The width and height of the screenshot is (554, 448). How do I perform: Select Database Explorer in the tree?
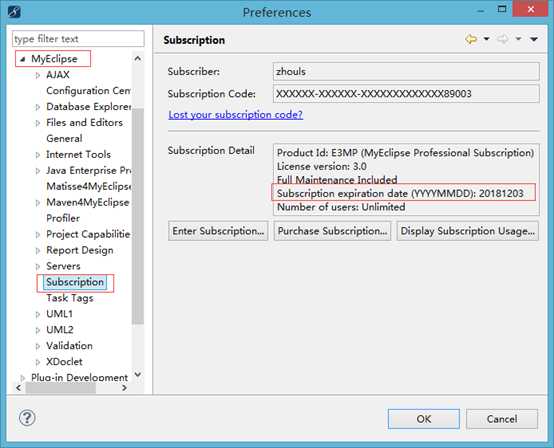pos(88,107)
